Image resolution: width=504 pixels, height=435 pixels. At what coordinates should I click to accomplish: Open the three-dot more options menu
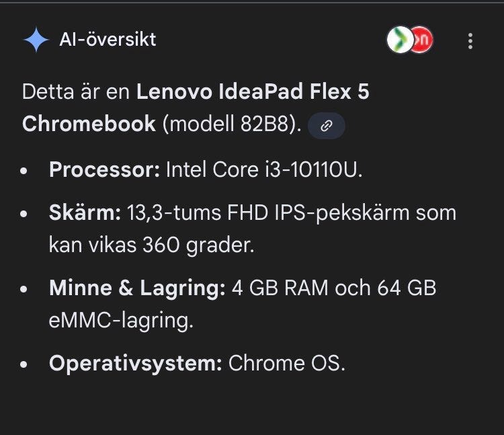pyautogui.click(x=470, y=41)
